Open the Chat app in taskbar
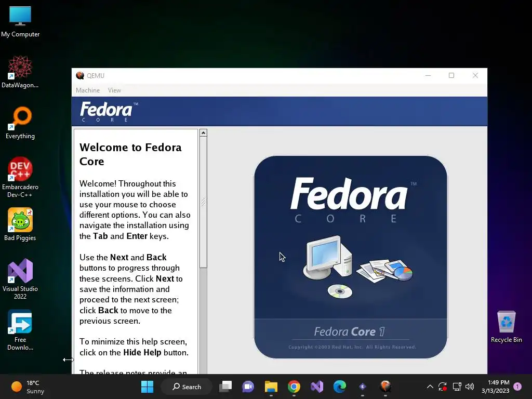 [248, 387]
